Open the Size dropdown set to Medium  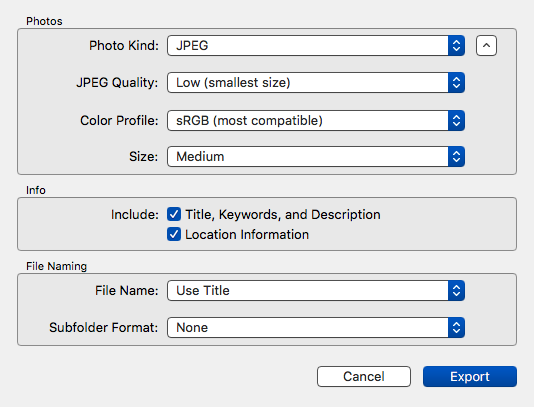tap(316, 157)
